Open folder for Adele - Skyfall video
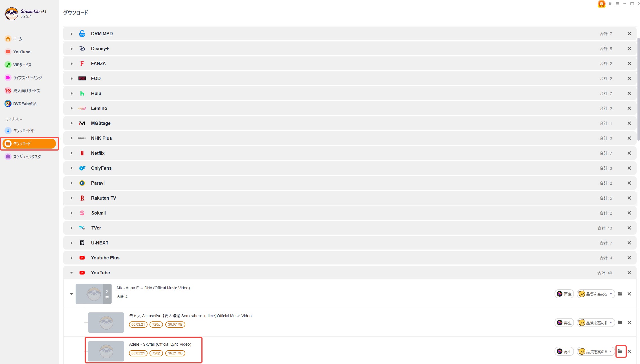Screen dimensions: 640x364 [620, 351]
